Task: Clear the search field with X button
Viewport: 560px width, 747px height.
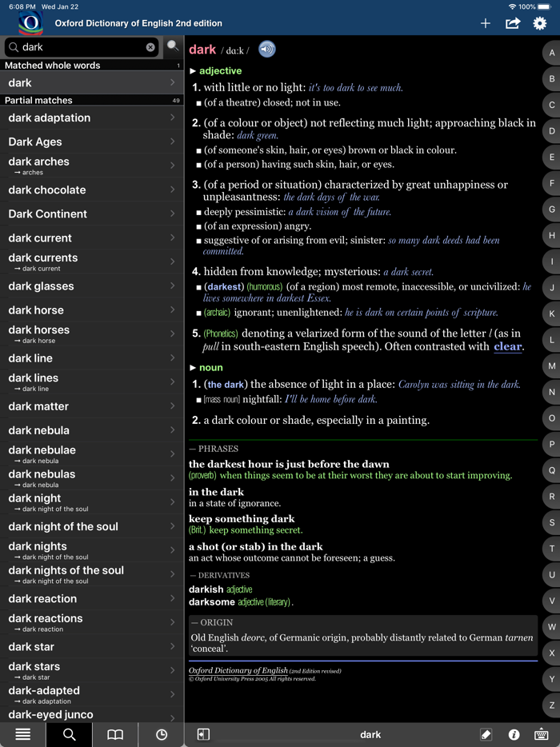Action: coord(150,47)
